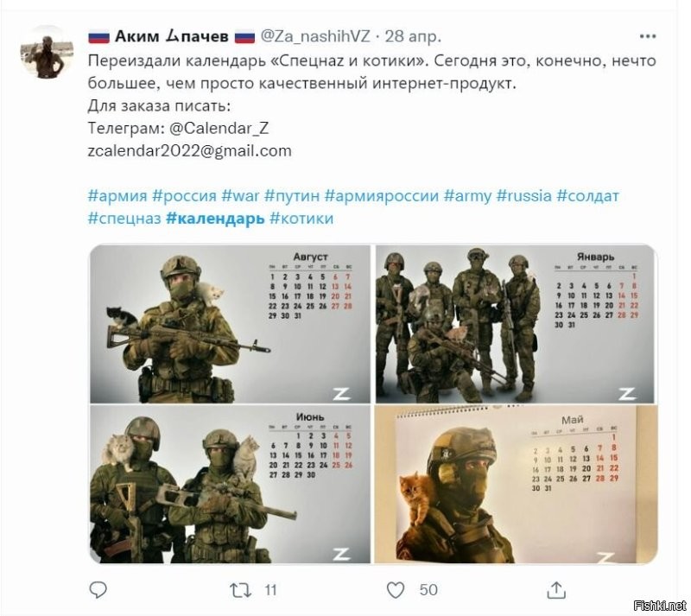The height and width of the screenshot is (616, 691).
Task: Open the 28 апр. timestamp link
Action: pos(413,36)
